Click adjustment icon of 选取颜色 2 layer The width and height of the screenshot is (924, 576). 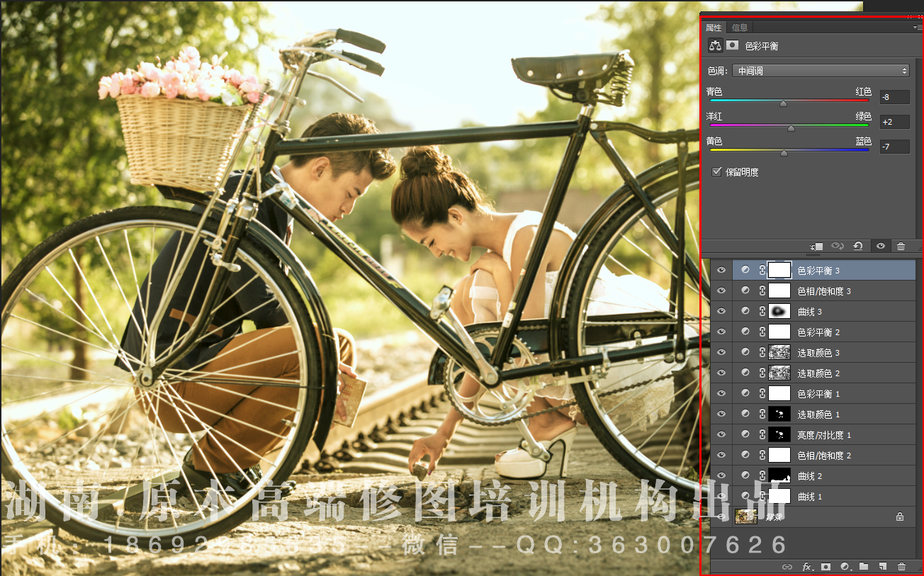tap(745, 373)
